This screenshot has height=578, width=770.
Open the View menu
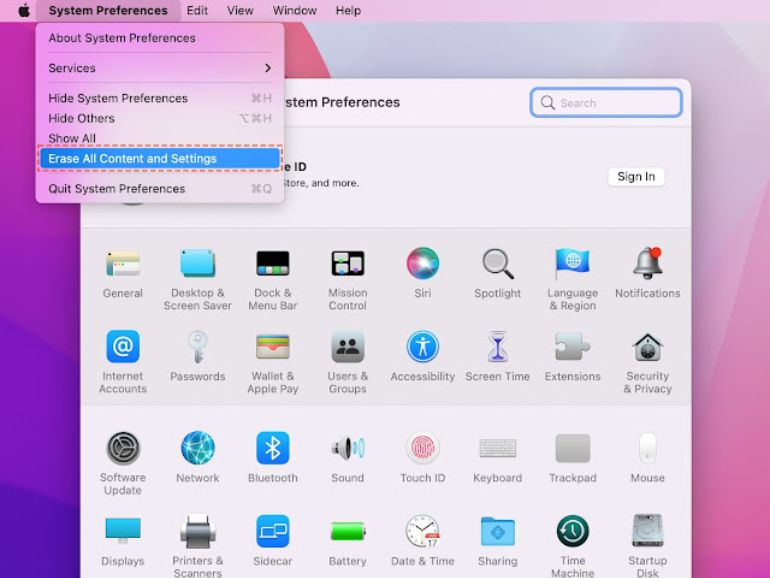click(x=240, y=10)
